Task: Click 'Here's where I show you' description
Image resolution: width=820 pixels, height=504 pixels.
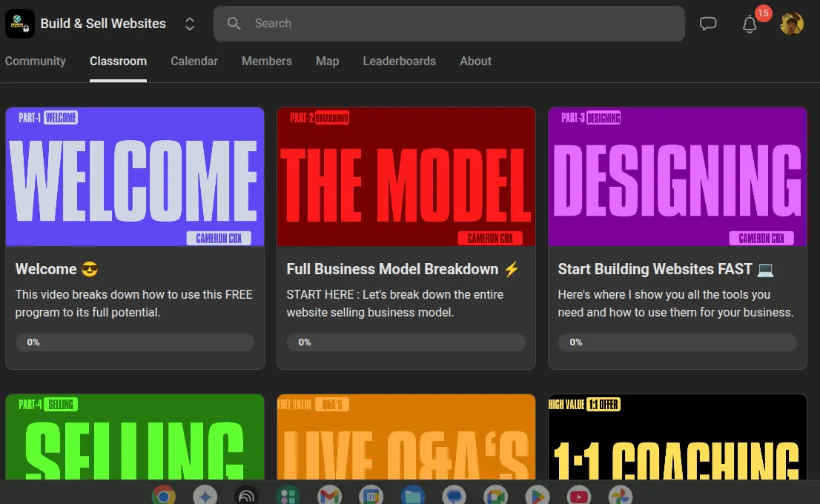Action: point(675,303)
